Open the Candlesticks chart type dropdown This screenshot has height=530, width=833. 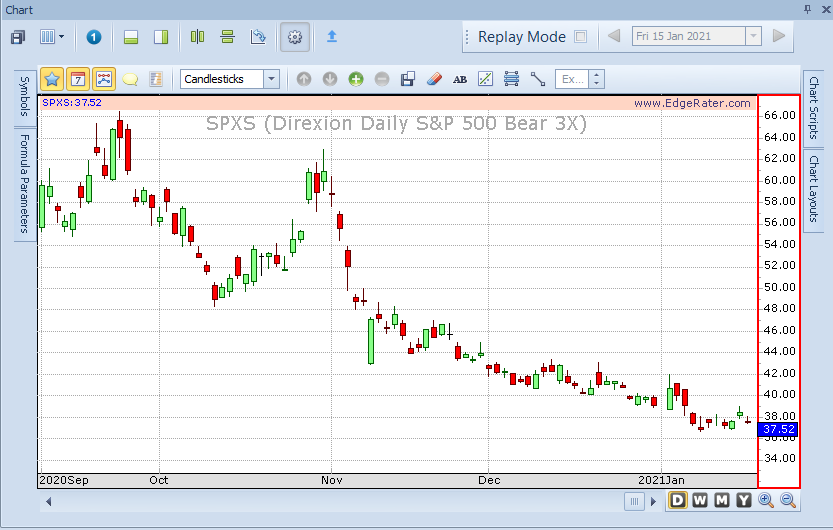[271, 79]
